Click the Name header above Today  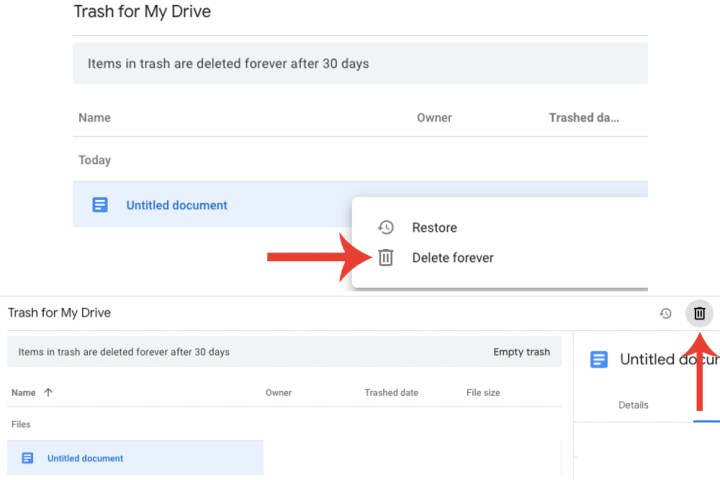(x=94, y=118)
